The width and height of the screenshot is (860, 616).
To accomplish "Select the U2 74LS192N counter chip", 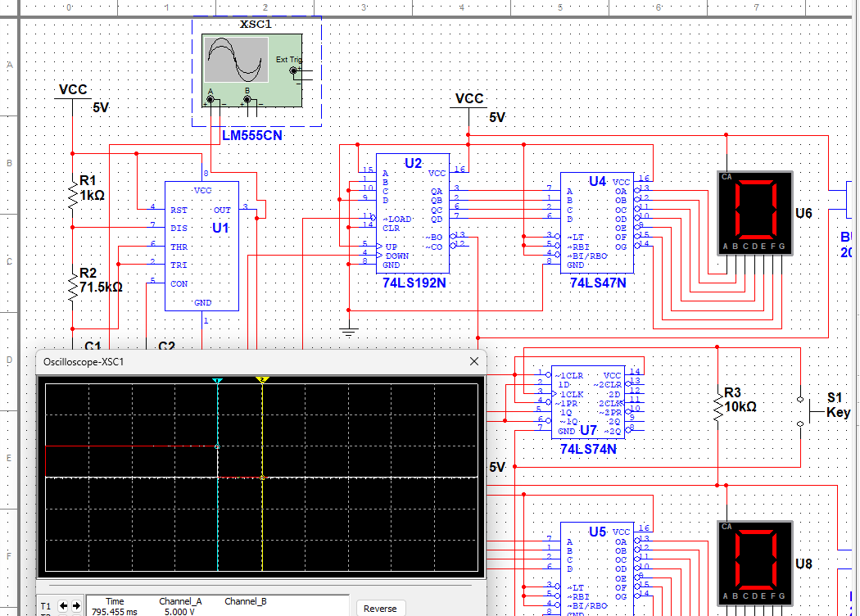I will pos(413,214).
